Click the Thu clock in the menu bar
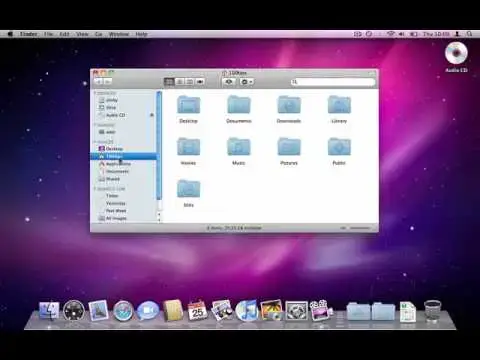This screenshot has width=480, height=360. coord(436,34)
